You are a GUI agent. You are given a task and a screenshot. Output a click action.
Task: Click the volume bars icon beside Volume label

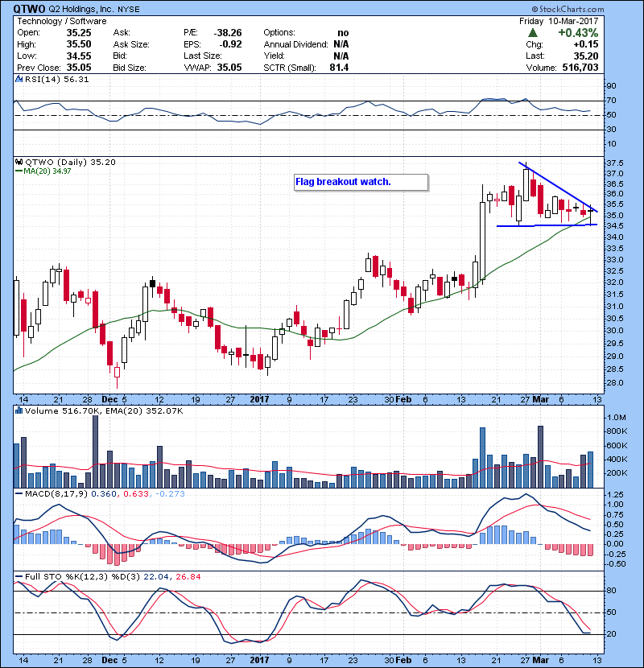pyautogui.click(x=19, y=410)
